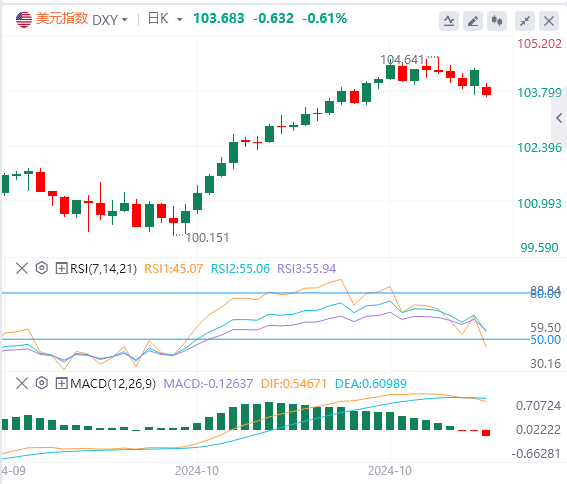Click the US flag icon

(24, 20)
